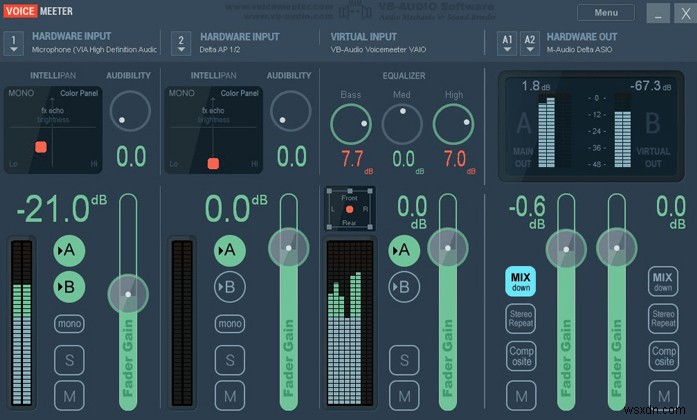Enable mono on Hardware Input 1
Viewport: 697px width, 420px height.
tap(69, 324)
